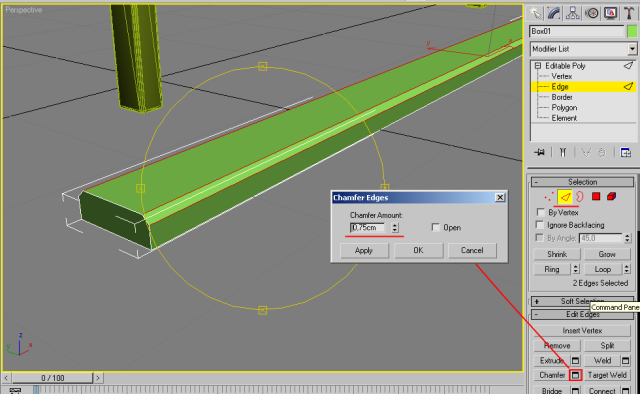Select Polygon in the modifier stack
The height and width of the screenshot is (394, 640).
[x=564, y=108]
